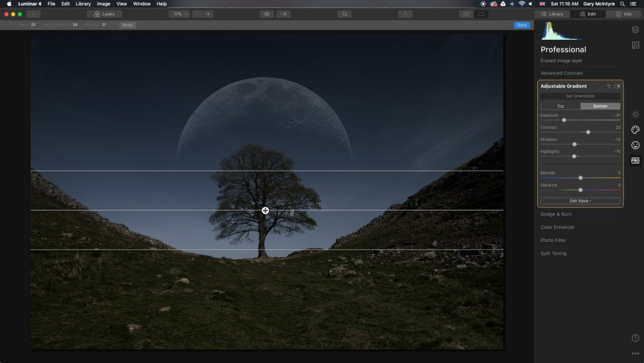Switch to the Top gradient tab
The image size is (644, 363).
pyautogui.click(x=560, y=106)
